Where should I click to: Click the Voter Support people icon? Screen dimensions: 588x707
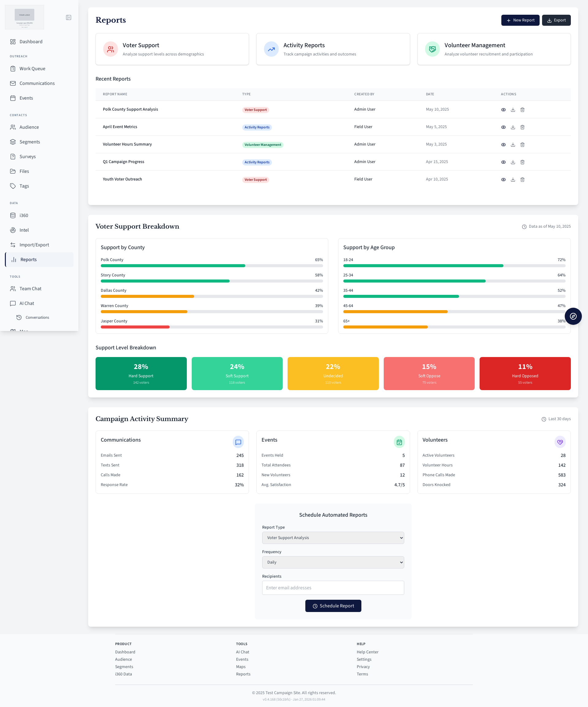[110, 49]
